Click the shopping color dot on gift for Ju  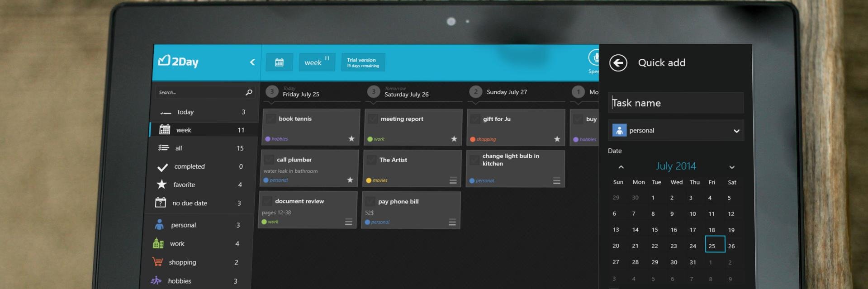(473, 139)
